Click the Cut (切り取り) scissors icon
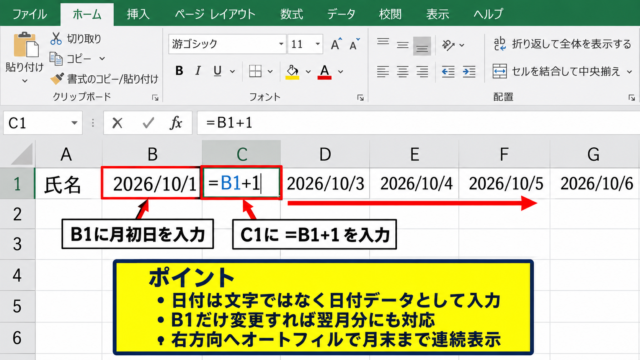Screen dimensions: 640x360 point(56,39)
